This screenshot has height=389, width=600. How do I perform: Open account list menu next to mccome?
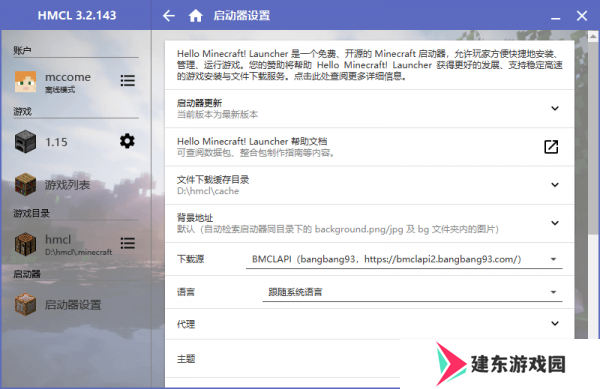127,80
